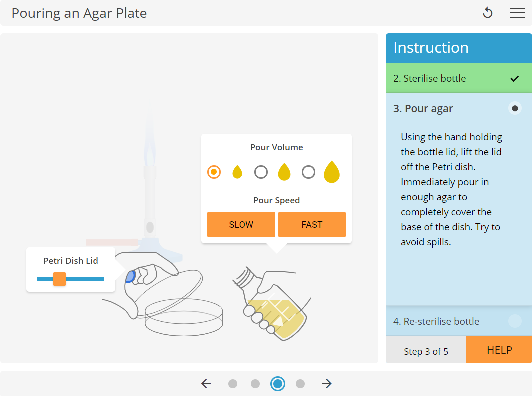The height and width of the screenshot is (396, 532).
Task: Click the circle indicator on Re-sterilise bottle
Action: 515,321
